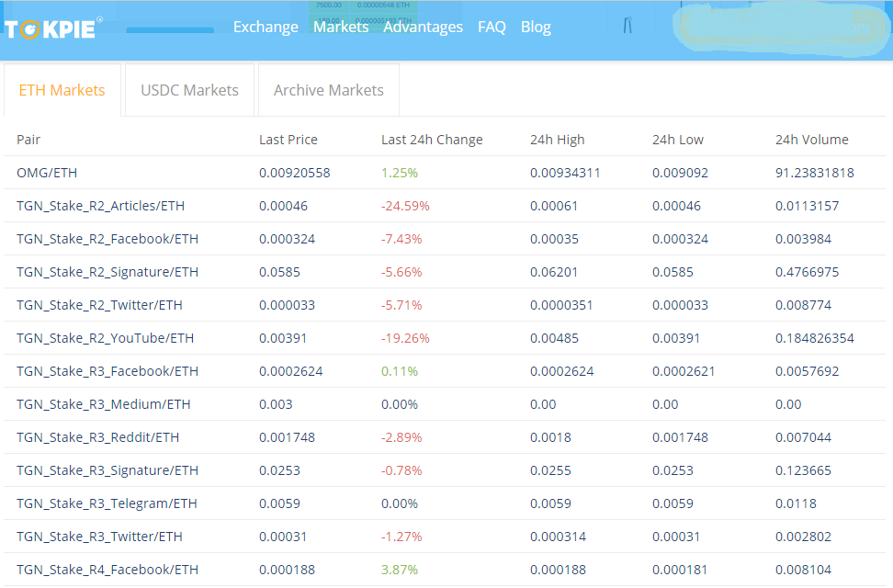Click R2_Articles 24h high 0.00061
Viewport: 893px width, 588px height.
(x=554, y=206)
